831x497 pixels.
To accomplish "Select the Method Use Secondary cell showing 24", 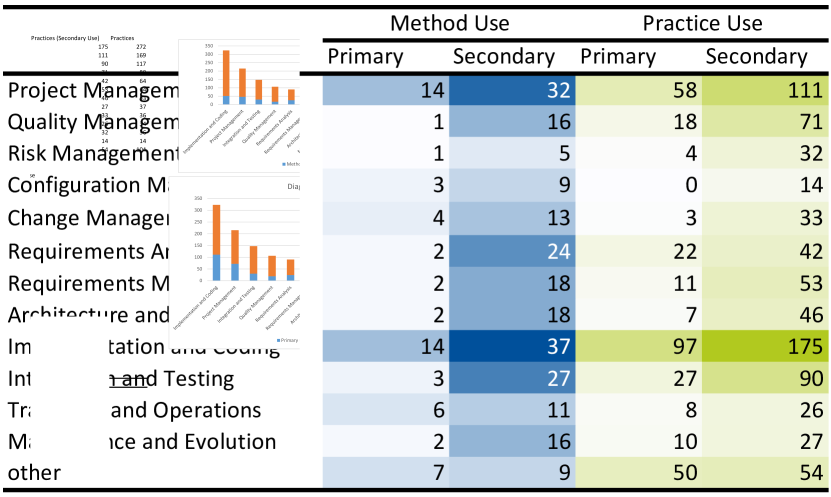I will click(512, 251).
